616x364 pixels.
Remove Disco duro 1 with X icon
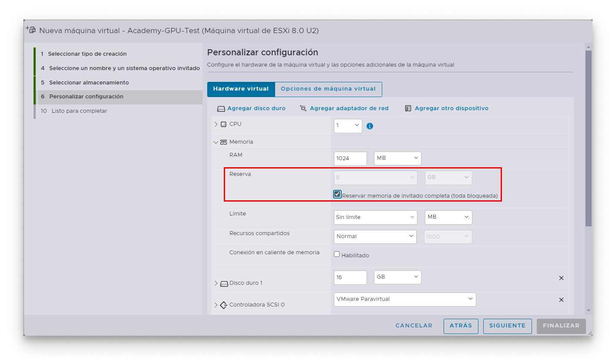(561, 278)
